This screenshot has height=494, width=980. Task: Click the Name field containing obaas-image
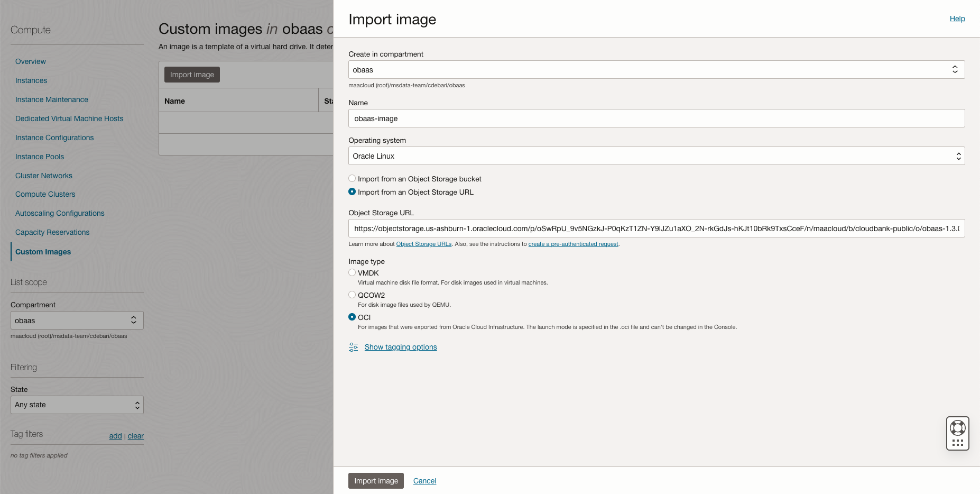click(x=655, y=118)
